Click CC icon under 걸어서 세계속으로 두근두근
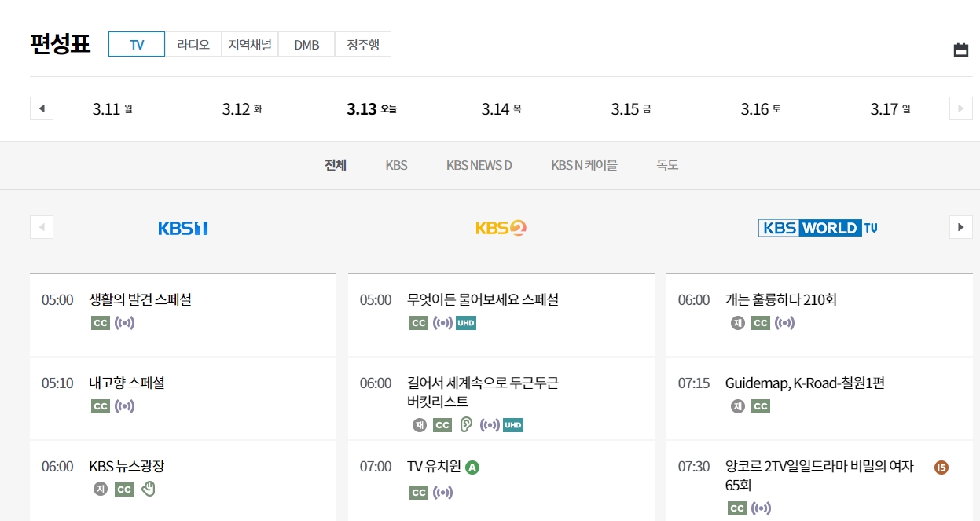The width and height of the screenshot is (980, 521). tap(442, 425)
